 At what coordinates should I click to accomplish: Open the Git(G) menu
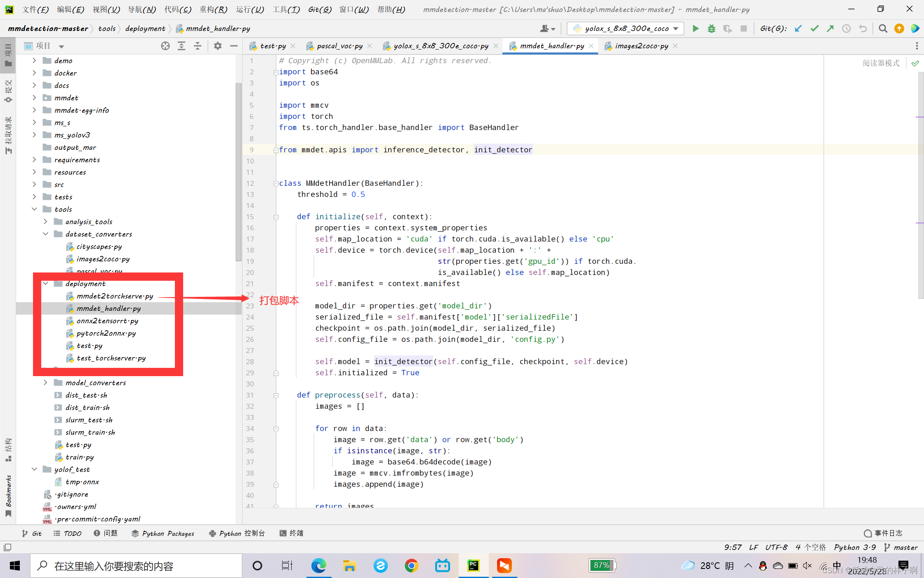pos(320,9)
